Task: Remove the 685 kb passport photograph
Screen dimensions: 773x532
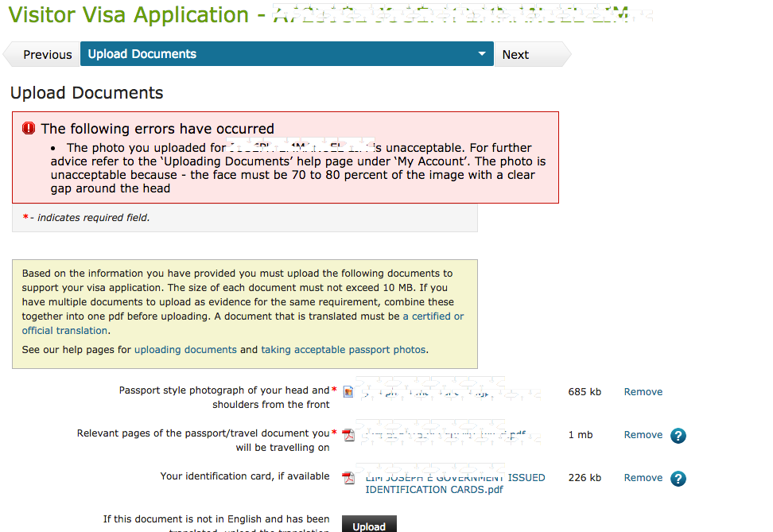Action: [643, 391]
